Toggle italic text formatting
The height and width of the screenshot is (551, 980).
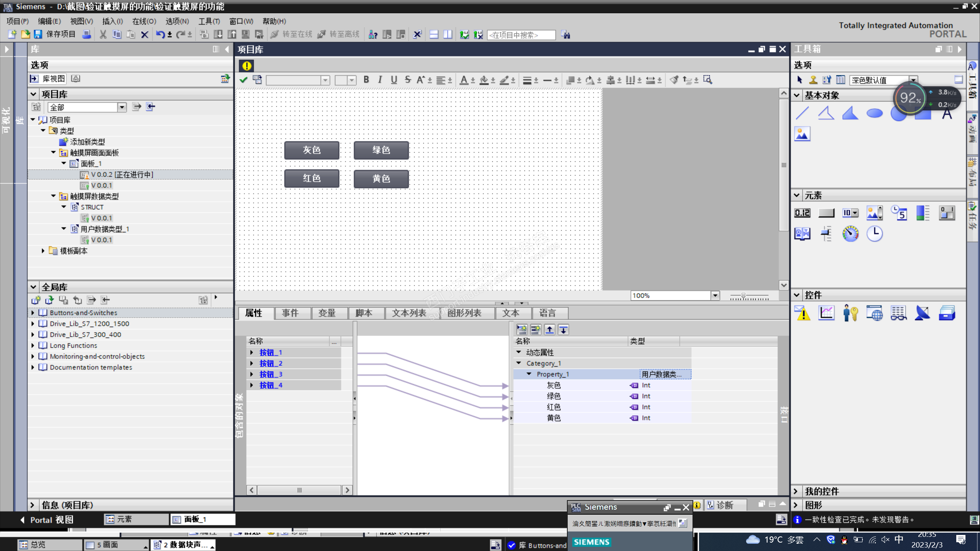tap(380, 80)
